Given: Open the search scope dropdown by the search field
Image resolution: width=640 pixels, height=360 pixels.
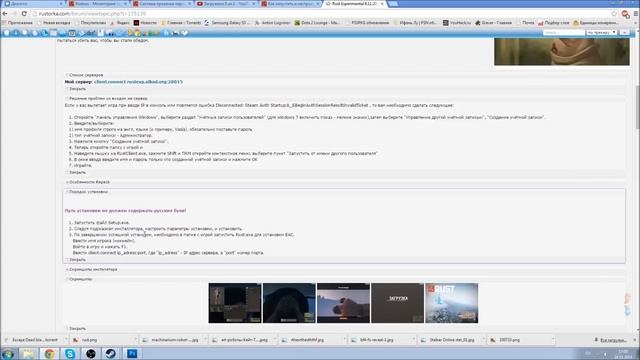Looking at the screenshot, I should tap(601, 32).
